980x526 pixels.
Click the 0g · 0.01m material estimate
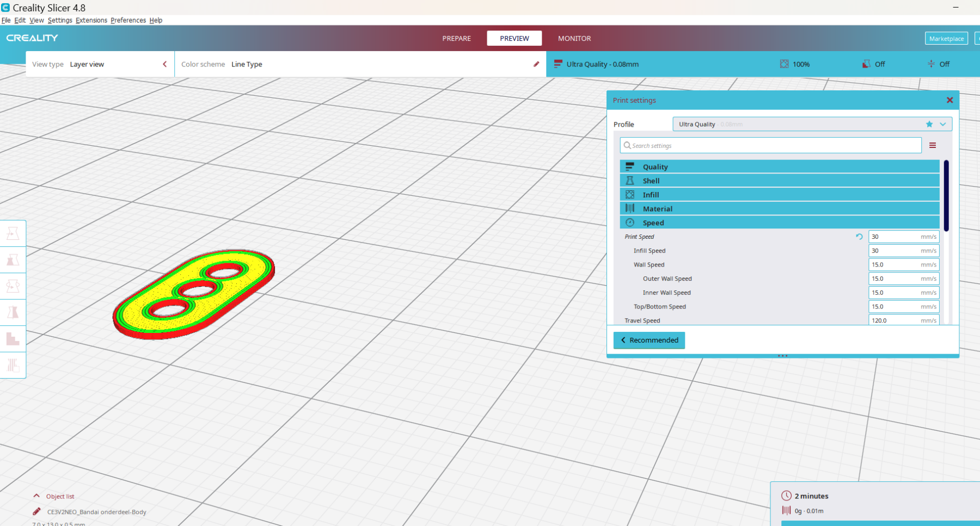[809, 511]
